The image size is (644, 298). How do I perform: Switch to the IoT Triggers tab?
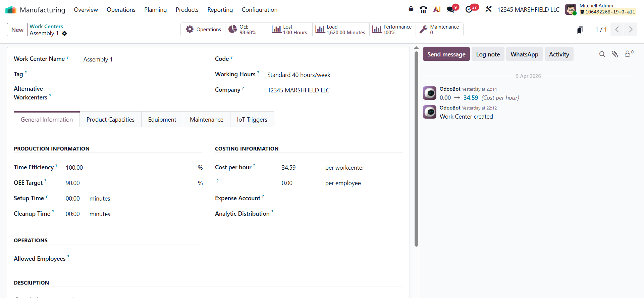252,120
